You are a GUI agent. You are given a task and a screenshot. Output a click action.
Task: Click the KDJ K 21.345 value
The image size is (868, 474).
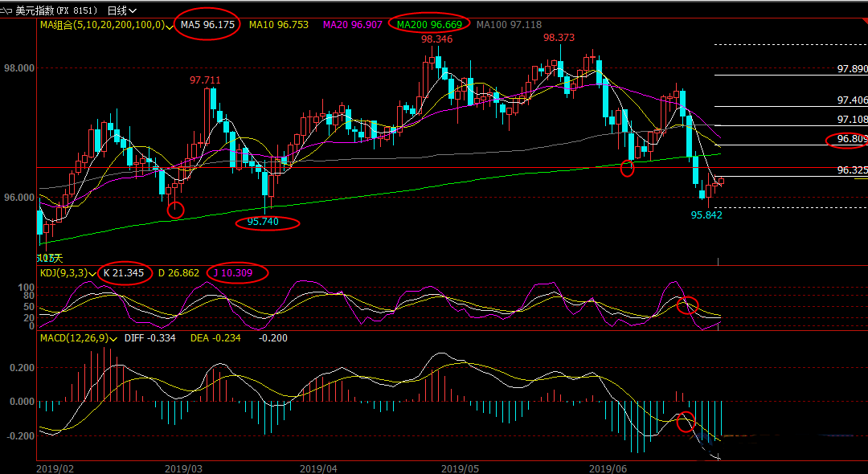(x=124, y=272)
